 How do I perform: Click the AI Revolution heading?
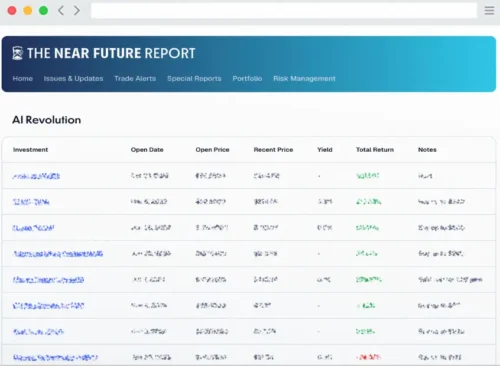(47, 120)
